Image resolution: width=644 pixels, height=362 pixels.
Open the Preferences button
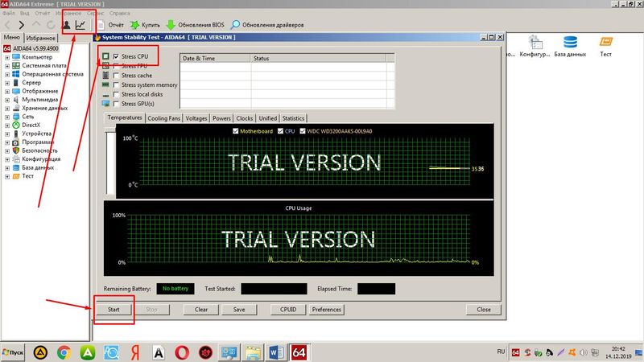(x=327, y=310)
